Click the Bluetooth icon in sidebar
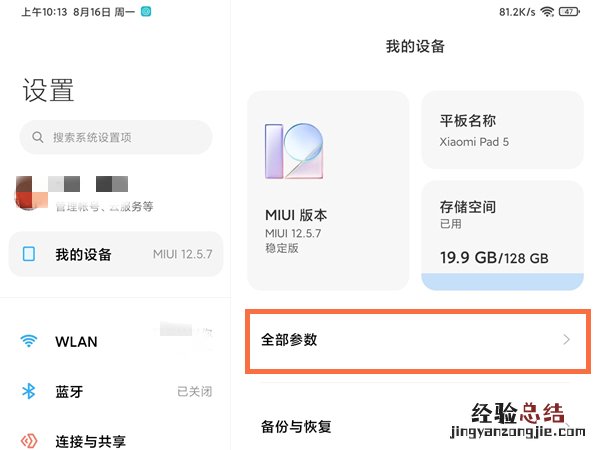The height and width of the screenshot is (450, 600). coord(29,391)
